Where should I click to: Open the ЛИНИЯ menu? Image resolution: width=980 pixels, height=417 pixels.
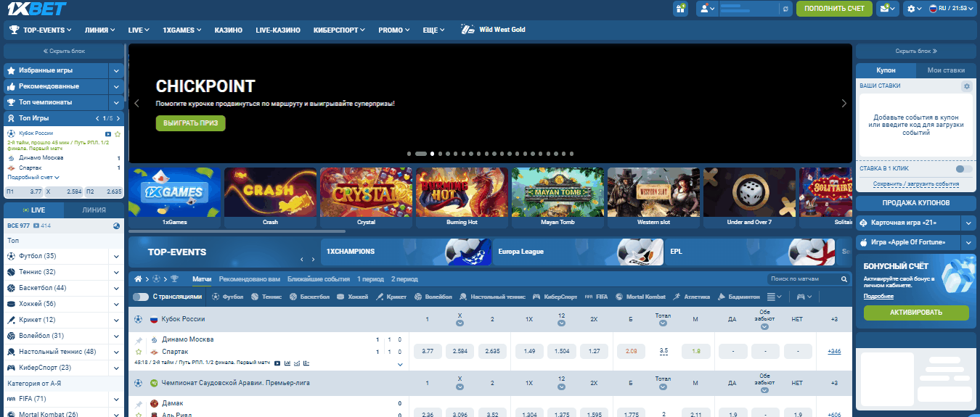pos(99,30)
